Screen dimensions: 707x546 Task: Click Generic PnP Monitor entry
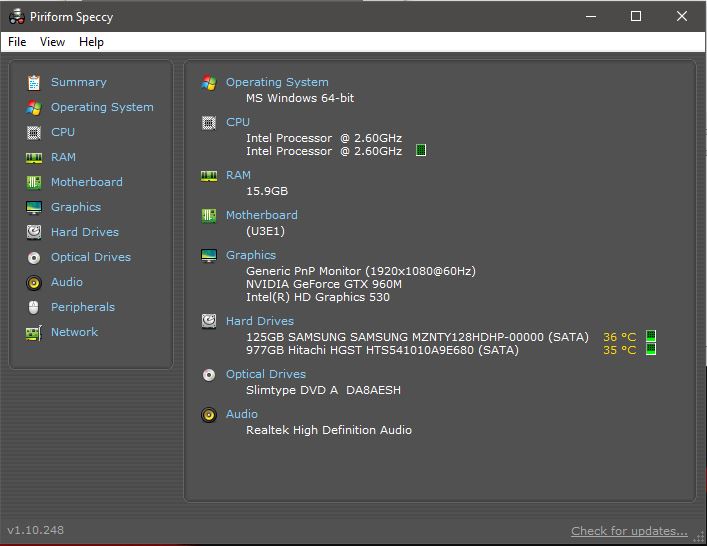coord(361,271)
